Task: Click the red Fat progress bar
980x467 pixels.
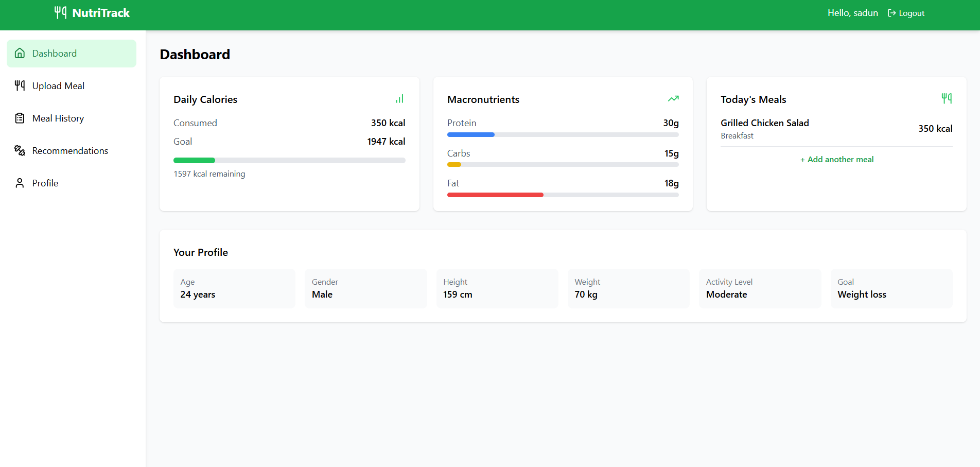Action: tap(495, 195)
